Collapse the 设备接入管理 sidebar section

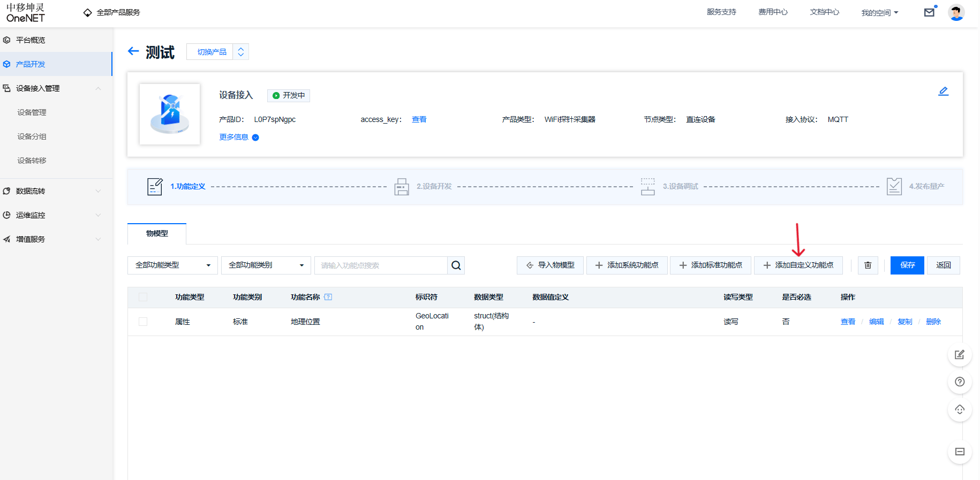click(x=98, y=88)
